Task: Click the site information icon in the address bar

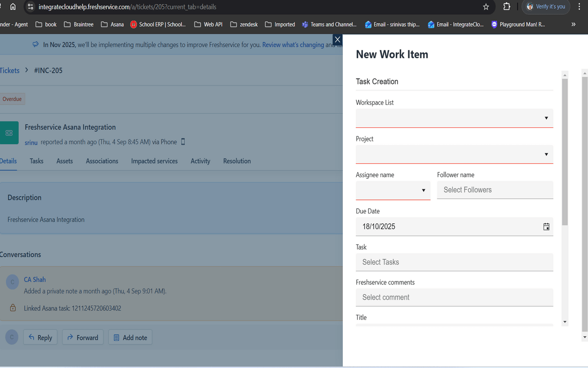Action: [x=30, y=6]
